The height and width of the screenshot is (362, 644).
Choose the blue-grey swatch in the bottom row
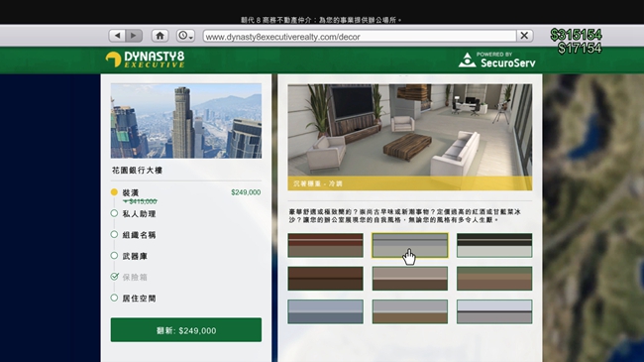click(x=325, y=311)
